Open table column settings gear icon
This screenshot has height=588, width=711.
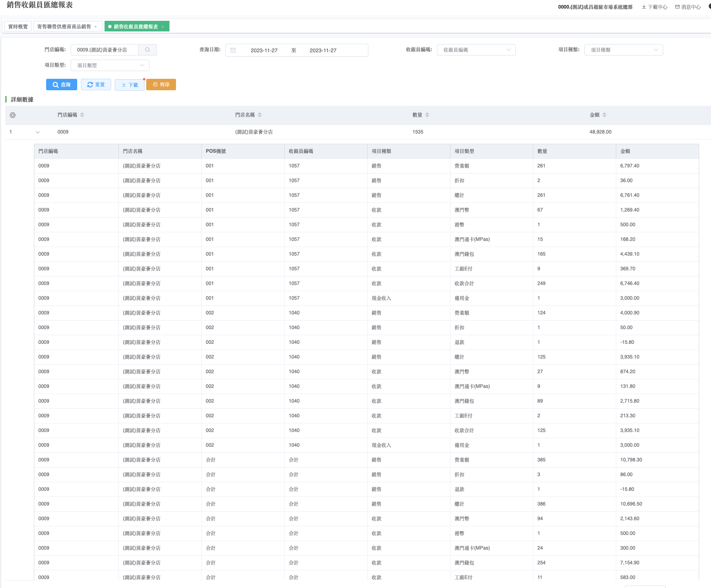(x=13, y=115)
